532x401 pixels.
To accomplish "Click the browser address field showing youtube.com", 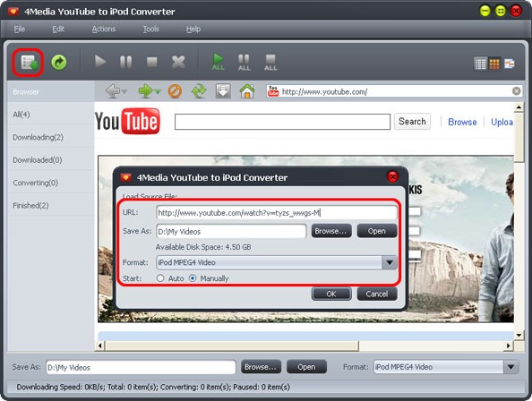I will pyautogui.click(x=395, y=91).
